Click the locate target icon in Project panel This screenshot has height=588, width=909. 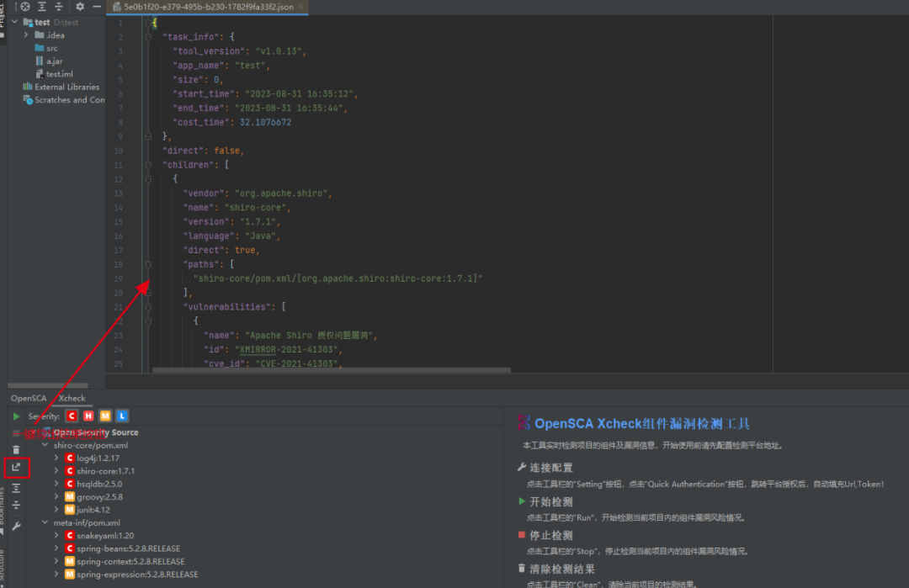(25, 7)
